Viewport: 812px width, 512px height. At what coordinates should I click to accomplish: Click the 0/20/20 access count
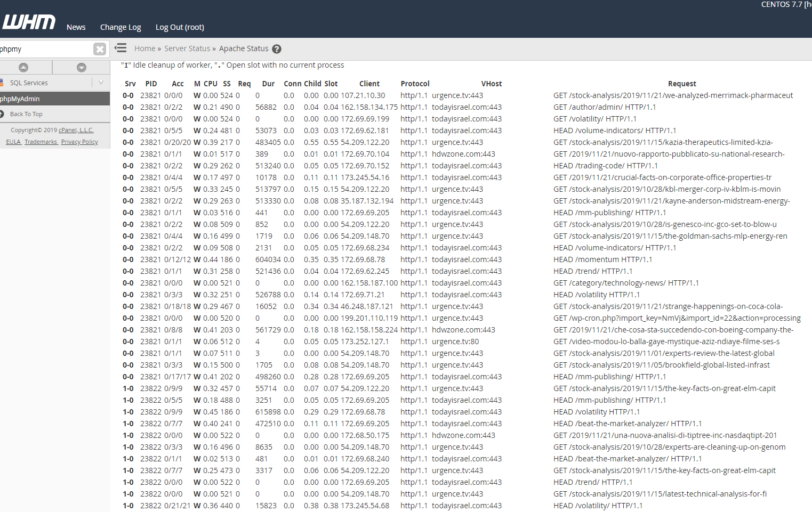coord(178,142)
